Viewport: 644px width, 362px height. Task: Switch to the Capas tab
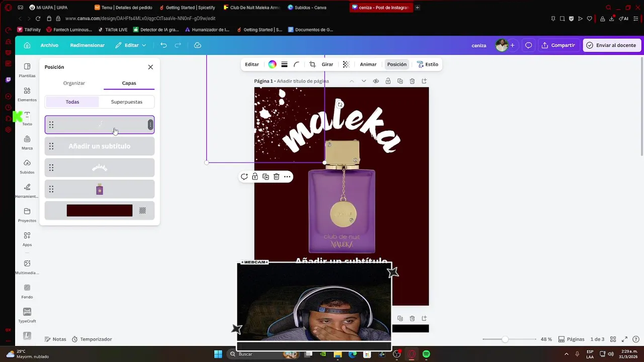pyautogui.click(x=129, y=83)
